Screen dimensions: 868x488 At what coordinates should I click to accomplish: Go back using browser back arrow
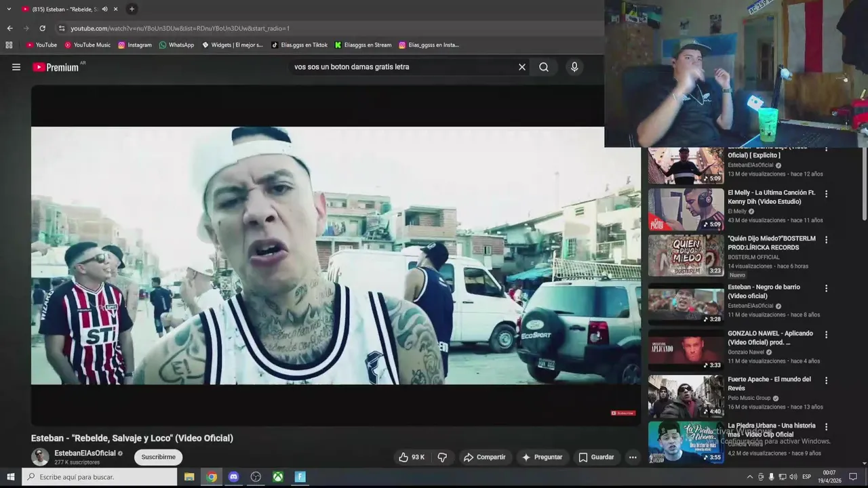point(9,28)
